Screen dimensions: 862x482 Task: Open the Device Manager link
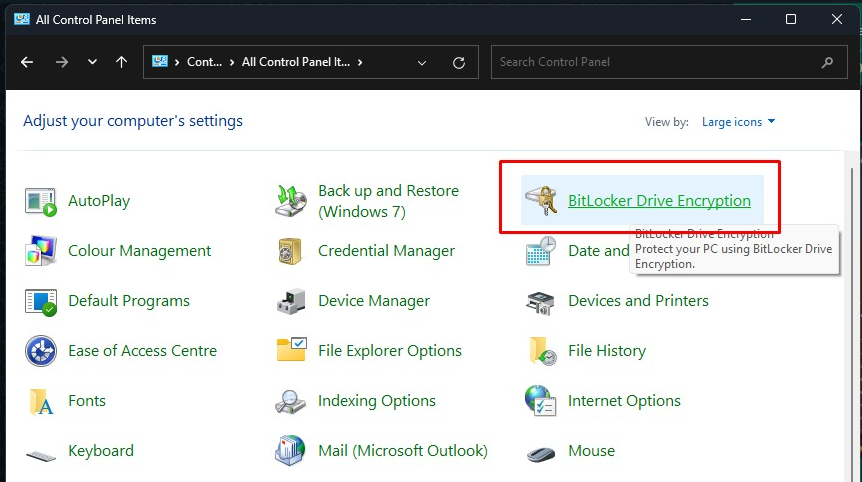(x=374, y=301)
